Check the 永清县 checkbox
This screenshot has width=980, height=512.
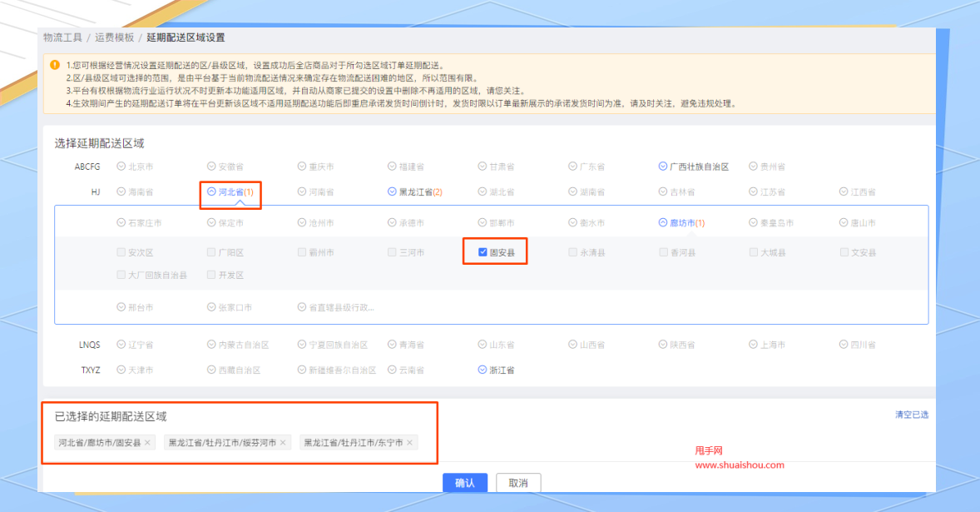pos(572,251)
